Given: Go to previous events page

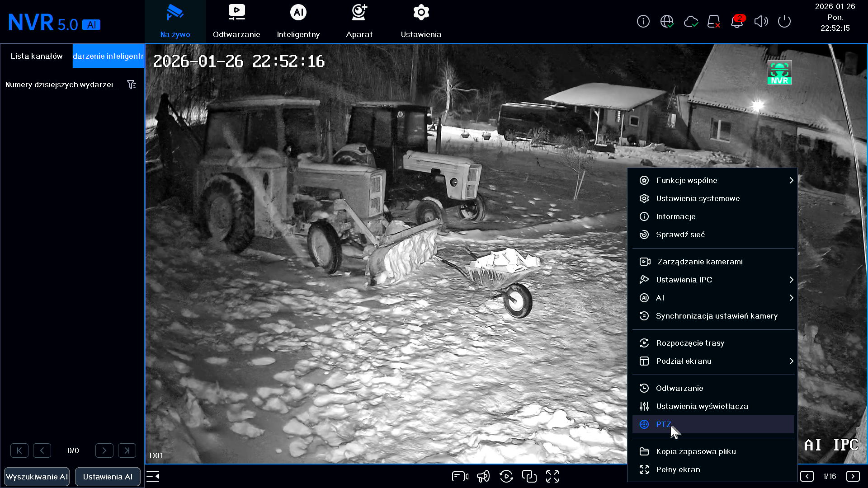Looking at the screenshot, I should [42, 450].
